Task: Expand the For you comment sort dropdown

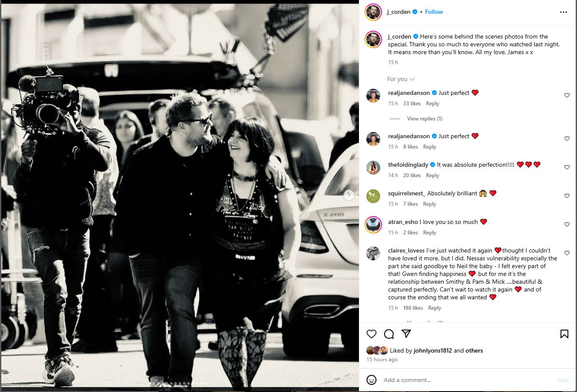Action: 401,79
